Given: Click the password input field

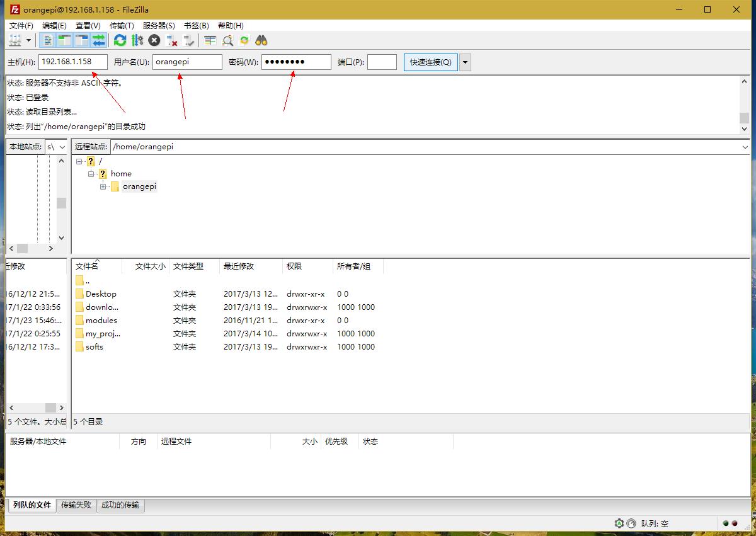Looking at the screenshot, I should (x=296, y=62).
